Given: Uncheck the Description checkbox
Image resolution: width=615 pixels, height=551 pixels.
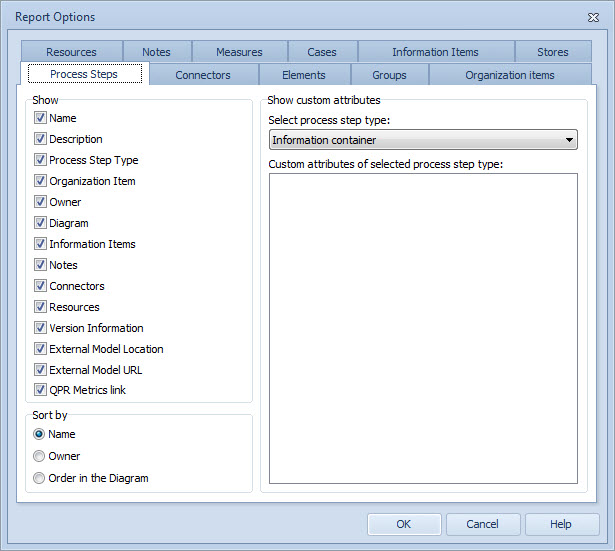Looking at the screenshot, I should 41,139.
